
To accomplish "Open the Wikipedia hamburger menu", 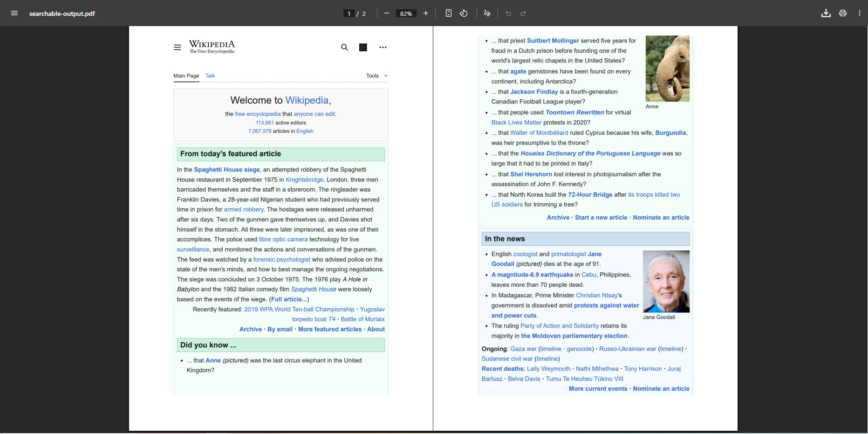I will [178, 48].
